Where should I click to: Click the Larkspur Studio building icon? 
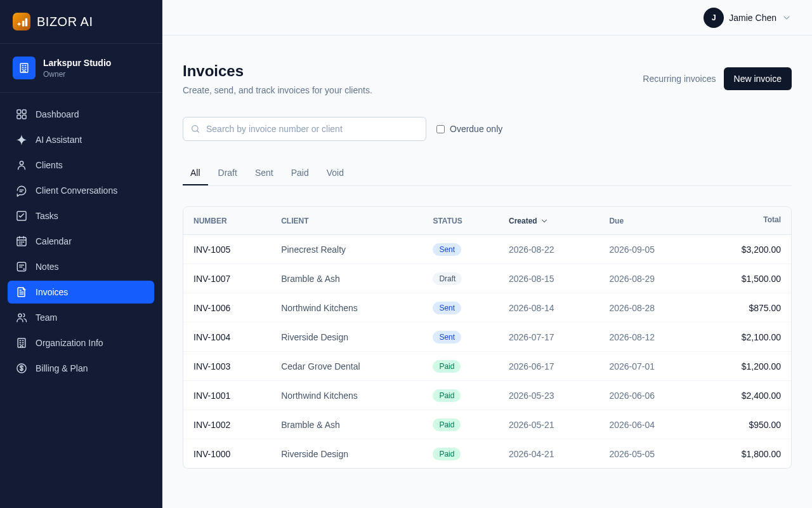(24, 68)
